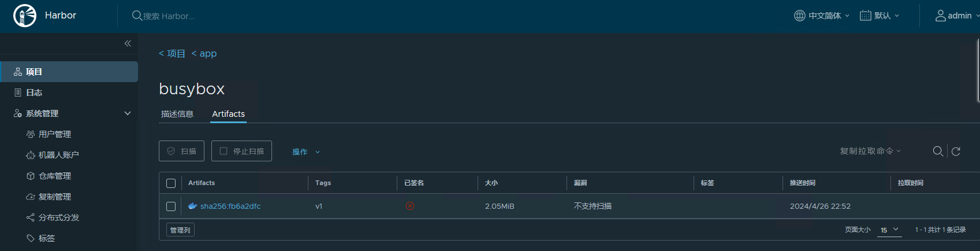The height and width of the screenshot is (251, 980).
Task: Click the 停止扫描 button
Action: (241, 151)
